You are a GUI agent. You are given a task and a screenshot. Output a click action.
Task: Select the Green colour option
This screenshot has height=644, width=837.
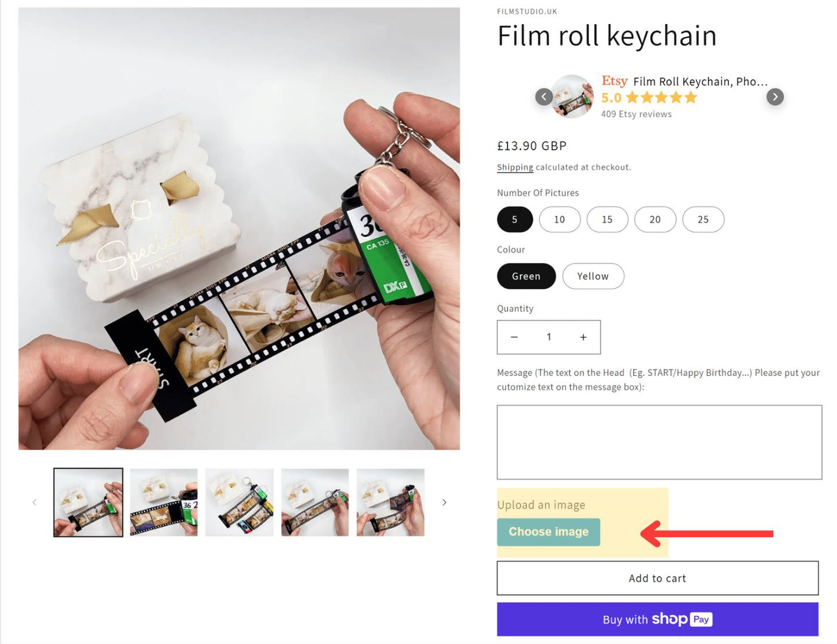point(526,276)
